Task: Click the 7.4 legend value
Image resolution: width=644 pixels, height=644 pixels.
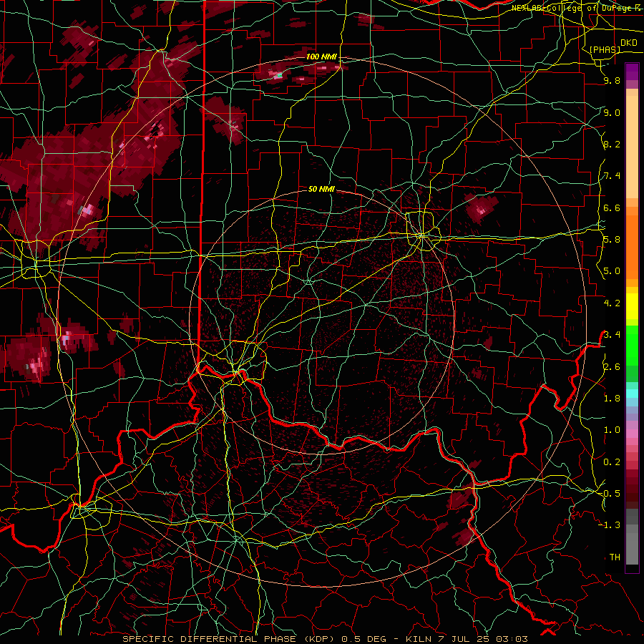Action: [612, 176]
